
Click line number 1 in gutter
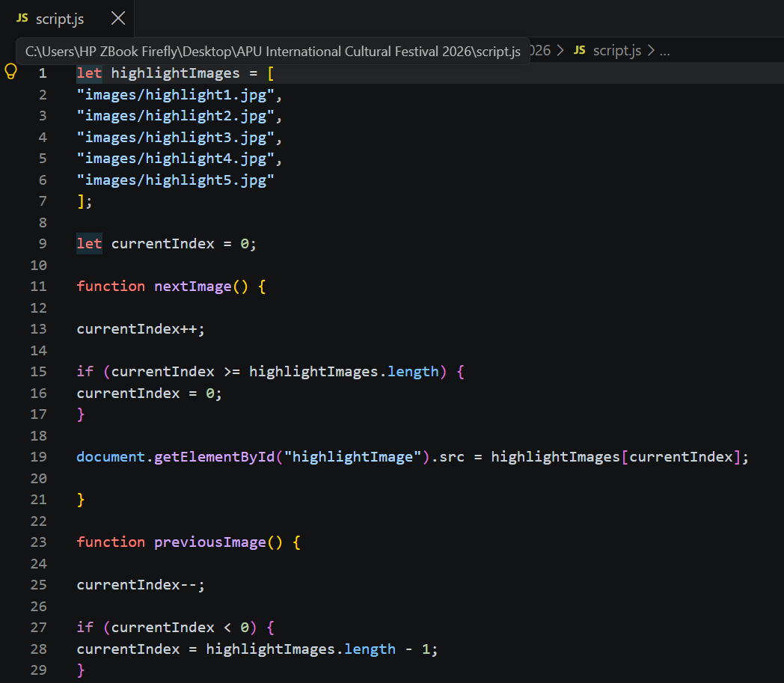43,73
